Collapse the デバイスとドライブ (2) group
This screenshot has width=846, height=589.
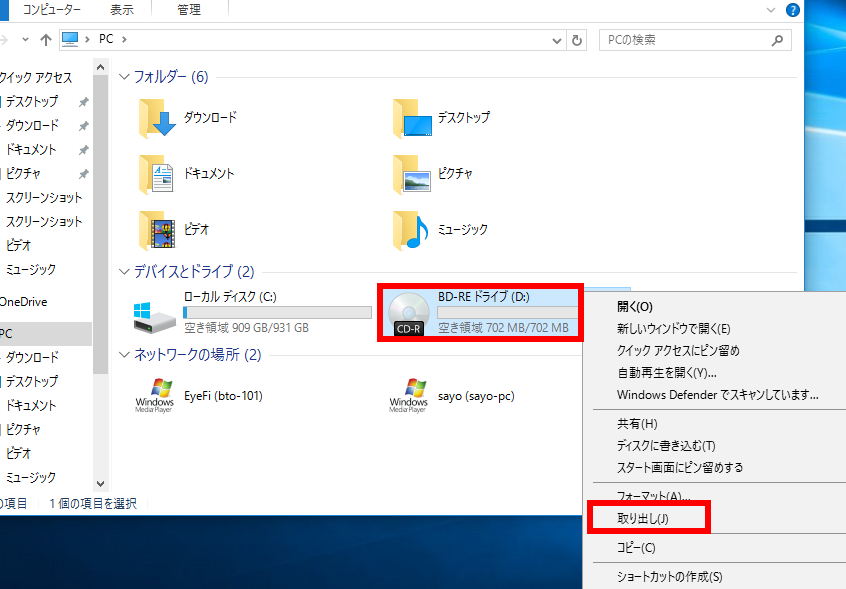click(x=125, y=272)
